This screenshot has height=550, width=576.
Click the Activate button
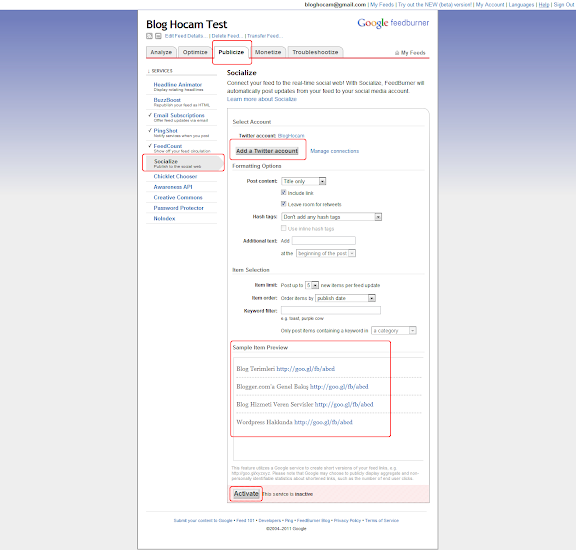point(246,494)
